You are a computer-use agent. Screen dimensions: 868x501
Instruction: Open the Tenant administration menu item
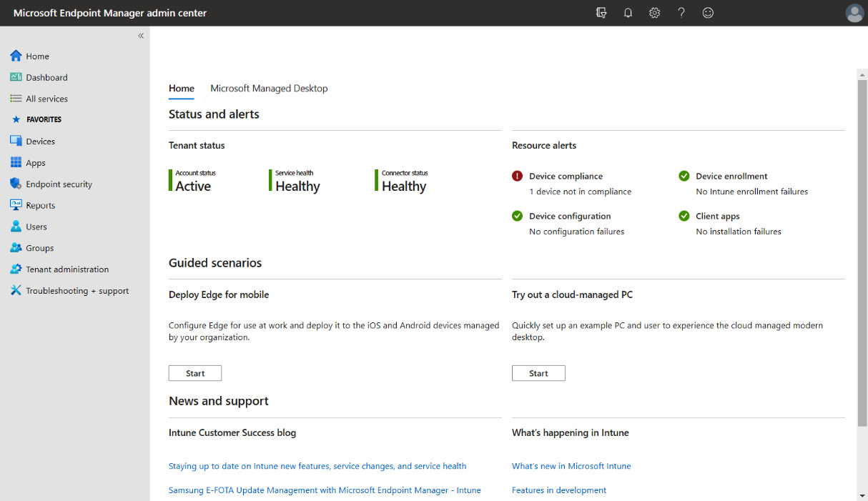[x=67, y=269]
